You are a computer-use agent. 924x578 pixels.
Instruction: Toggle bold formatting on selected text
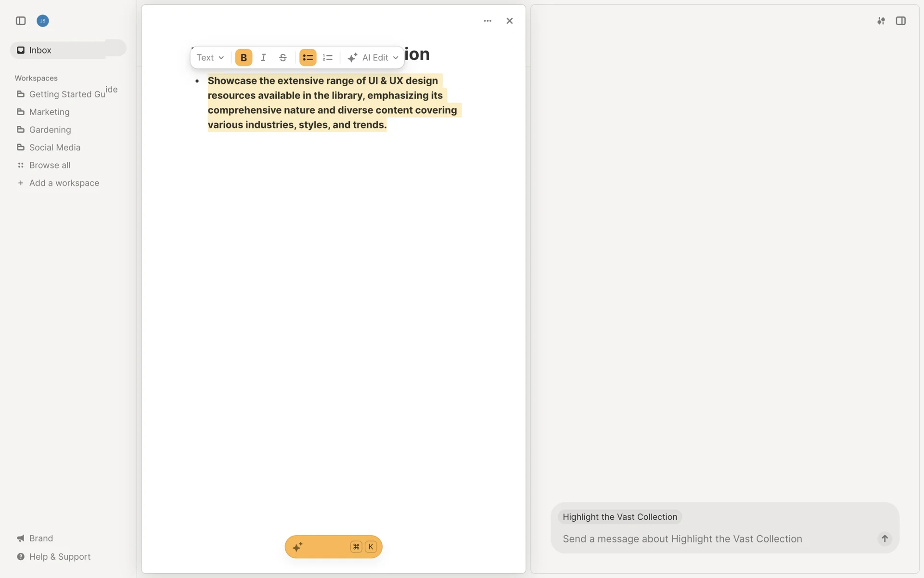click(x=244, y=58)
